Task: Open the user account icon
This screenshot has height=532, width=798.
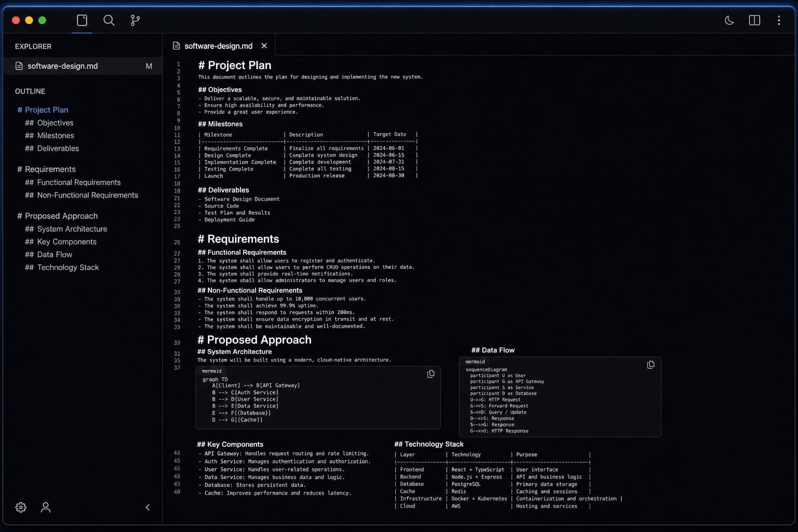Action: click(46, 507)
